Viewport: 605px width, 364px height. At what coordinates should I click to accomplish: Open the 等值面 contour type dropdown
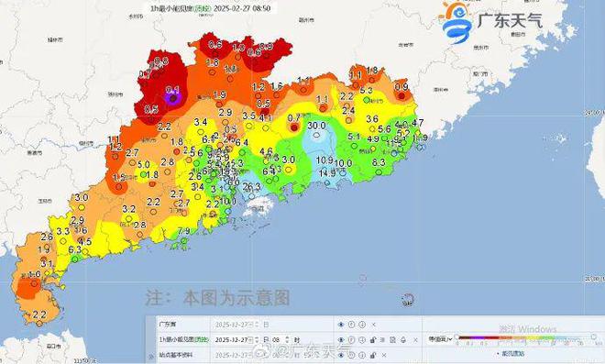440,339
